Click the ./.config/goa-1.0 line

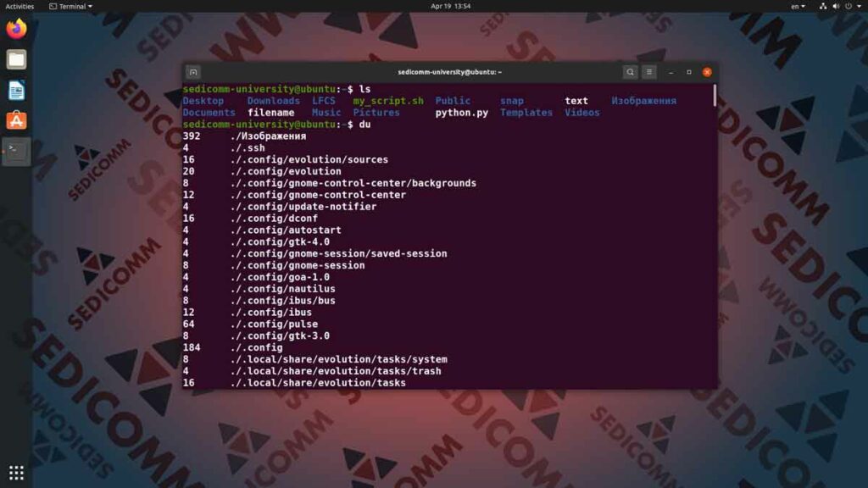pos(256,277)
